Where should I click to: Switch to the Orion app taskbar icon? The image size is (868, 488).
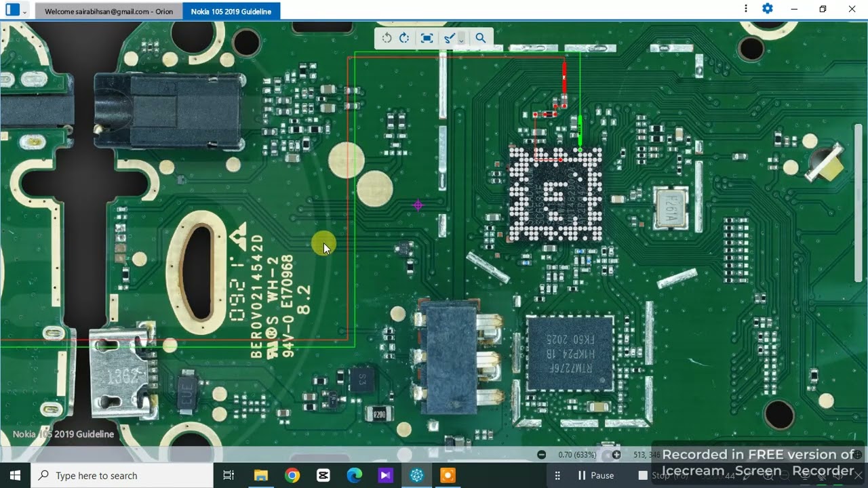416,476
